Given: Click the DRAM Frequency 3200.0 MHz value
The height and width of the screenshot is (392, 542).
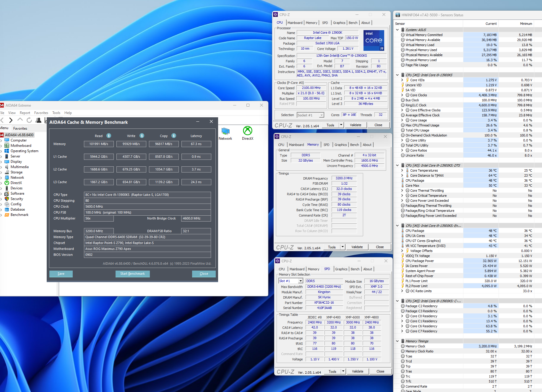Looking at the screenshot, I should pyautogui.click(x=344, y=178).
